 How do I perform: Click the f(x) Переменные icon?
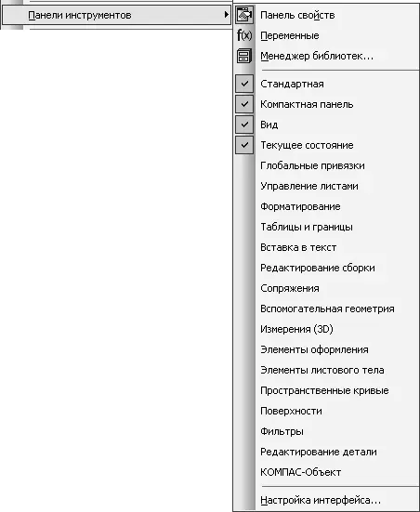(244, 35)
